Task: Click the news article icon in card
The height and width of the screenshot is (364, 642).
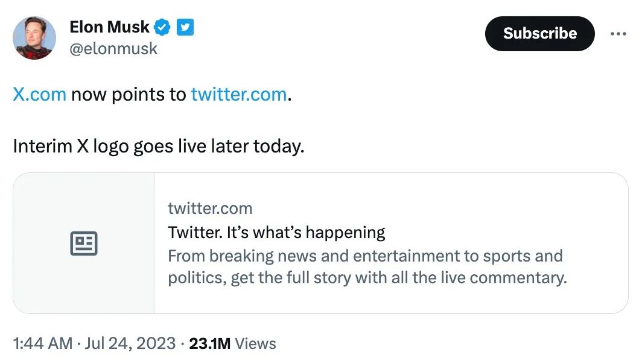Action: 84,243
